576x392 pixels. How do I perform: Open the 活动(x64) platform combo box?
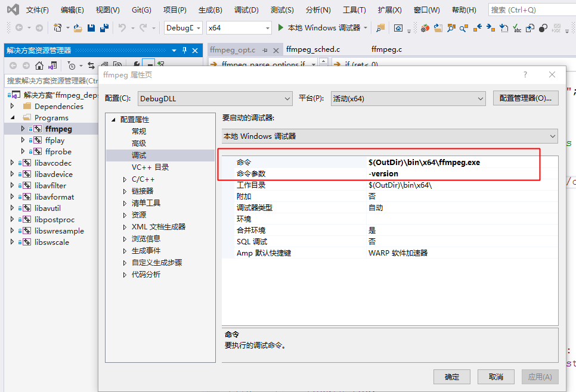point(408,99)
